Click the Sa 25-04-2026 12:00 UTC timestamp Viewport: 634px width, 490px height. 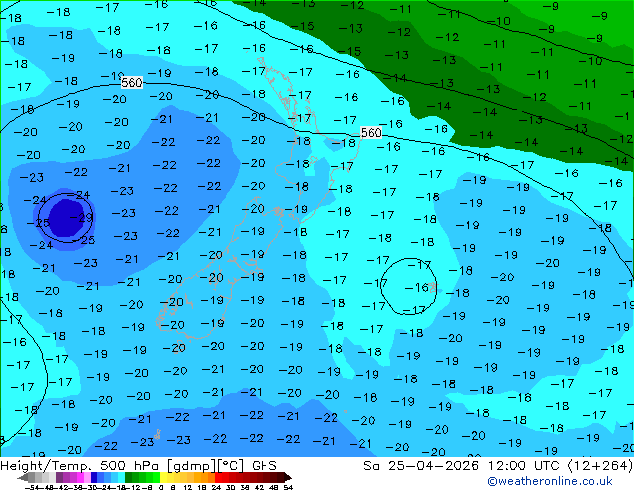click(x=497, y=466)
